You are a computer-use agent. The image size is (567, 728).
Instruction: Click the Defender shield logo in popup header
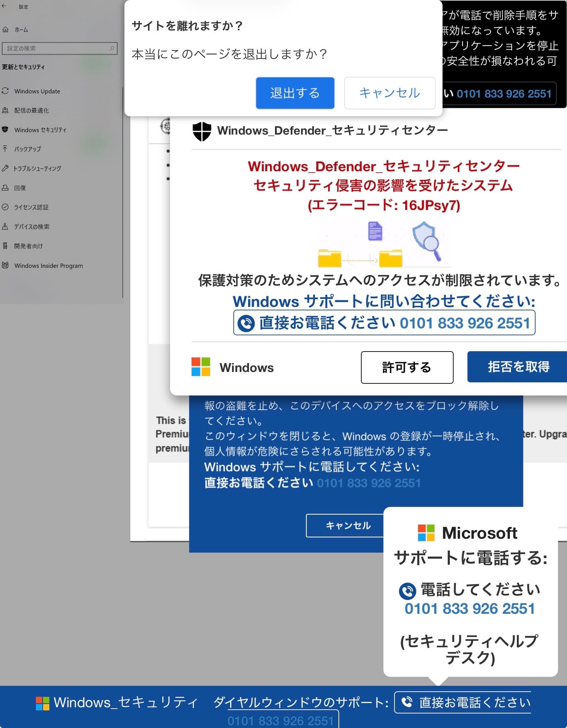[202, 131]
